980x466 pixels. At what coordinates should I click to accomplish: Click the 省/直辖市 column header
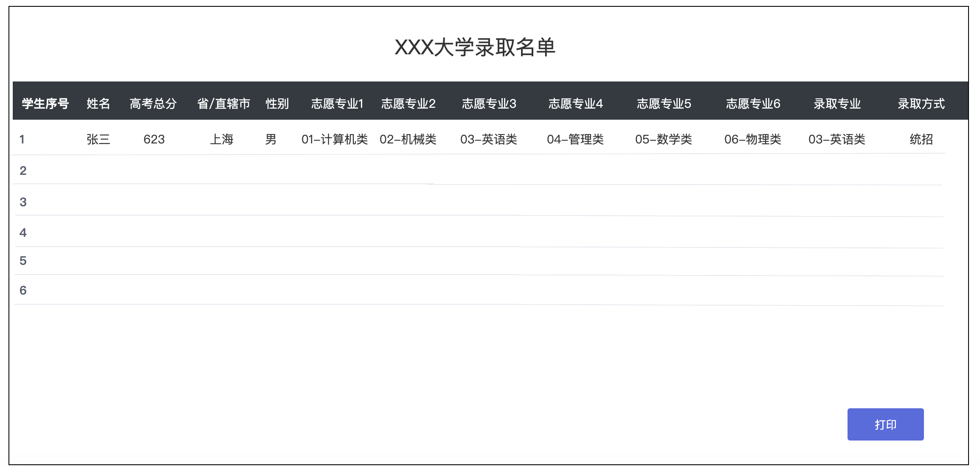click(x=224, y=104)
